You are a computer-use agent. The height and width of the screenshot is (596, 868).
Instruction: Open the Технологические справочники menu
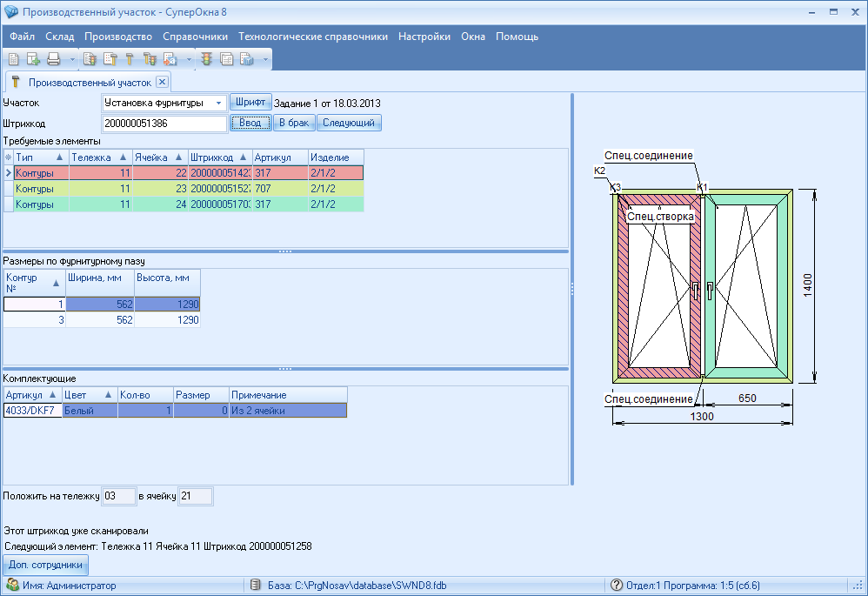[313, 37]
